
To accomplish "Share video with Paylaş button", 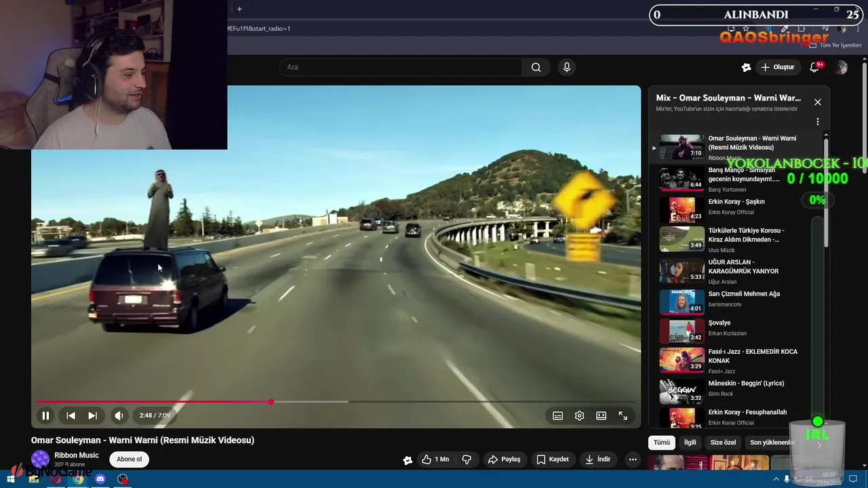I will pyautogui.click(x=504, y=460).
